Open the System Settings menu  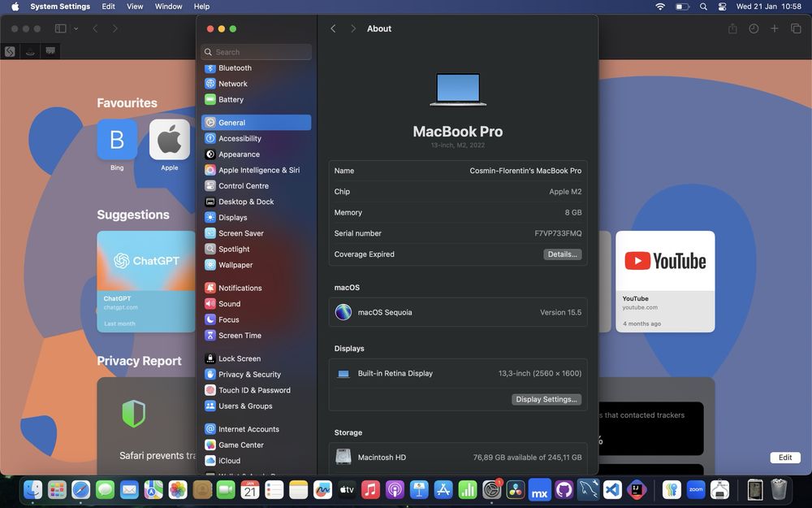coord(60,7)
